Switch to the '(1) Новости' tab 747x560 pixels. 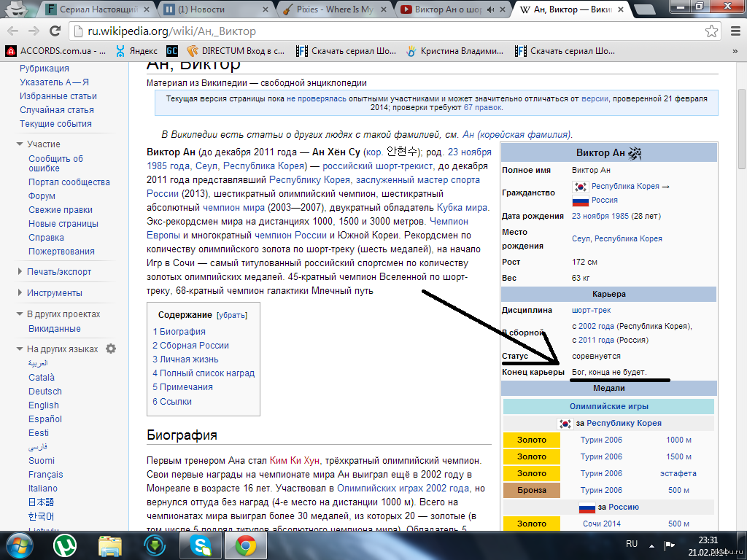click(215, 9)
